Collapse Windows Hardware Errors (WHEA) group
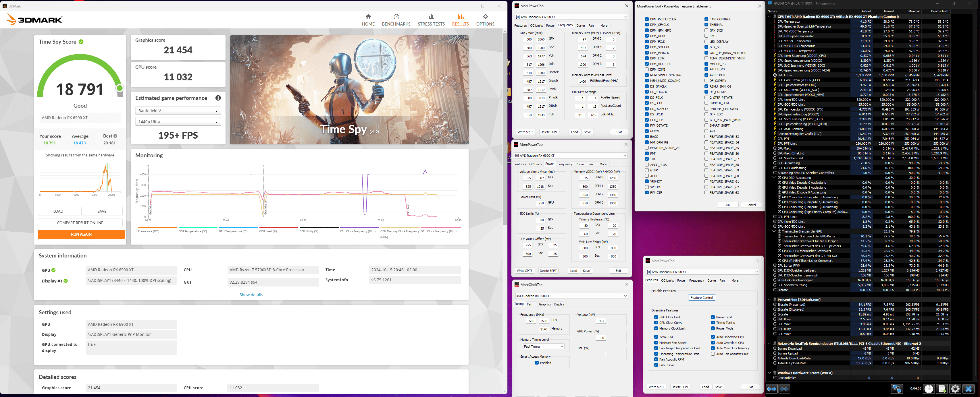The width and height of the screenshot is (980, 397). [770, 373]
